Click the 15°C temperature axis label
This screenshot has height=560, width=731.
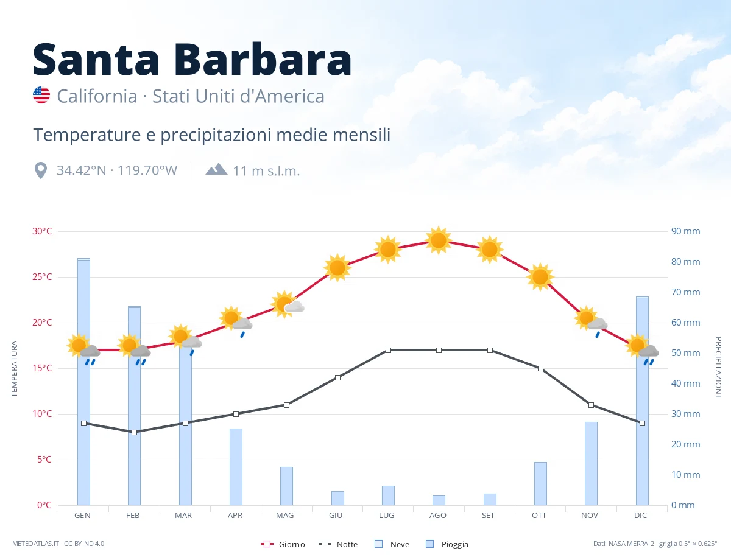(42, 368)
